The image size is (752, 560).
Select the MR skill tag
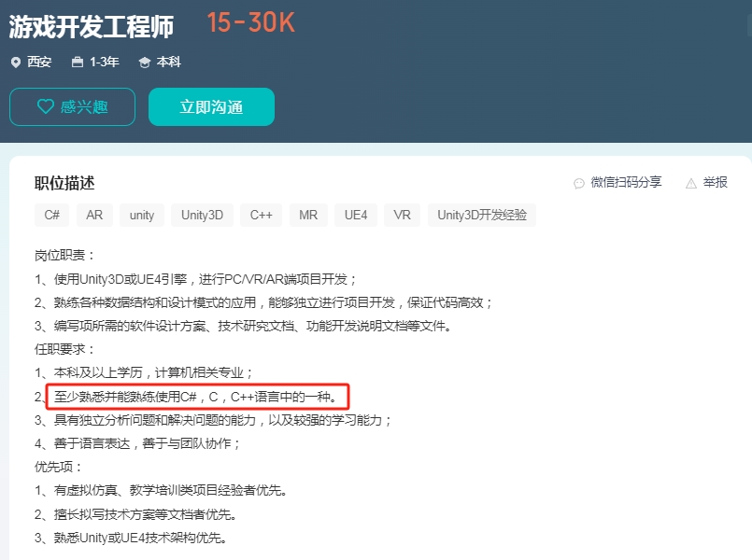(308, 215)
